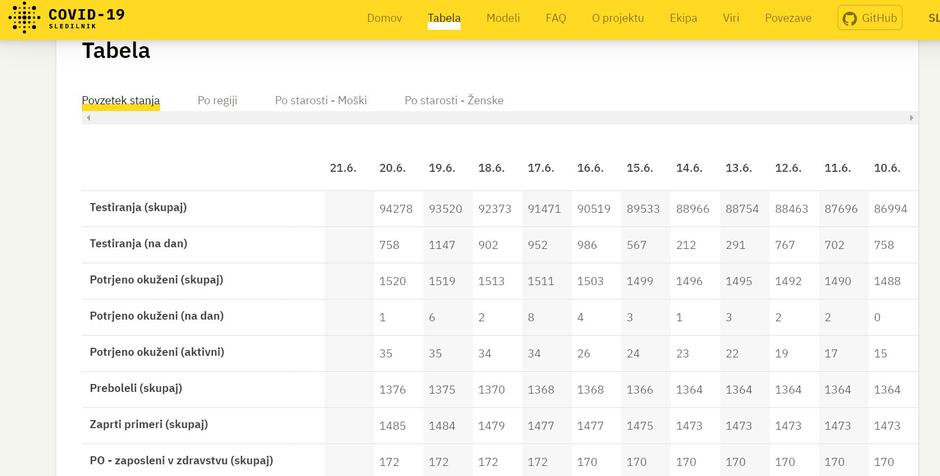Go to Povezave in navigation

point(788,18)
